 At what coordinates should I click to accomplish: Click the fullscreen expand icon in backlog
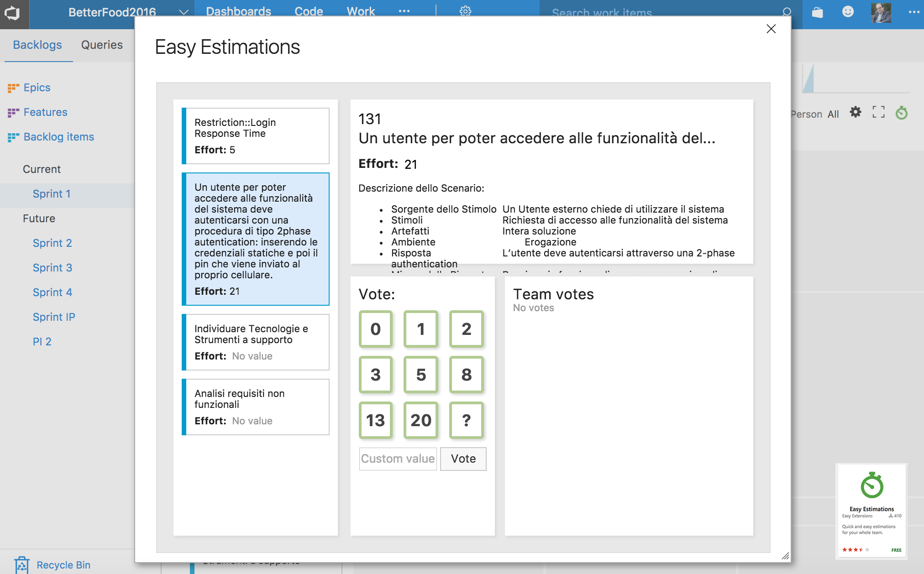(878, 112)
